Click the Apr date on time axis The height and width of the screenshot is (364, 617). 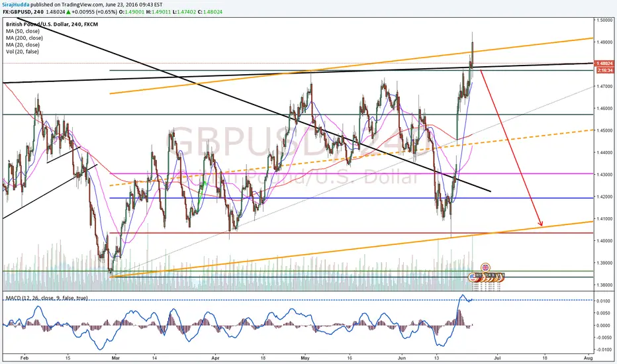pyautogui.click(x=215, y=358)
